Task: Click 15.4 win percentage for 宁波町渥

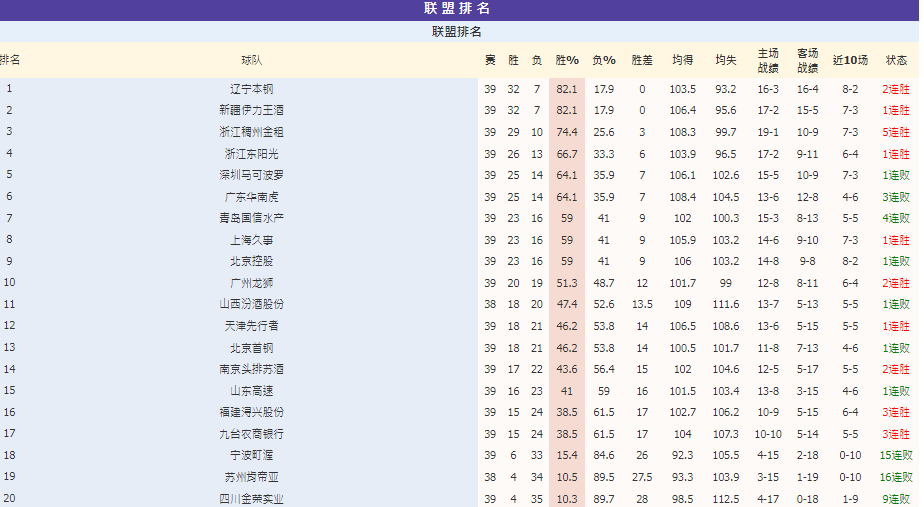Action: tap(567, 456)
